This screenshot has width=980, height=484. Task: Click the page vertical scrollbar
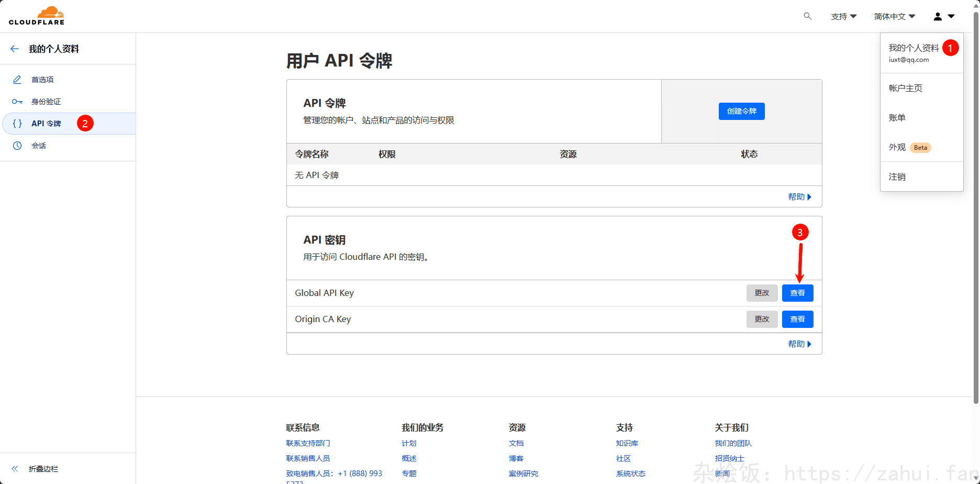(x=976, y=210)
